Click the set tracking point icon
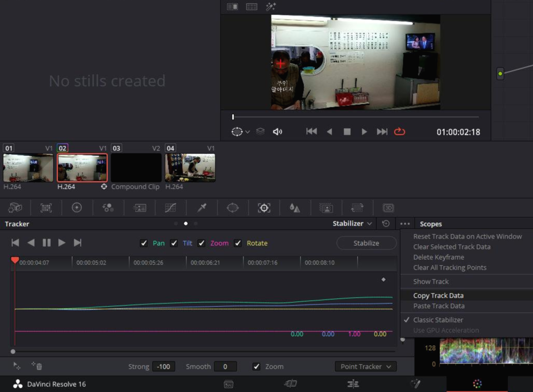 pyautogui.click(x=17, y=366)
